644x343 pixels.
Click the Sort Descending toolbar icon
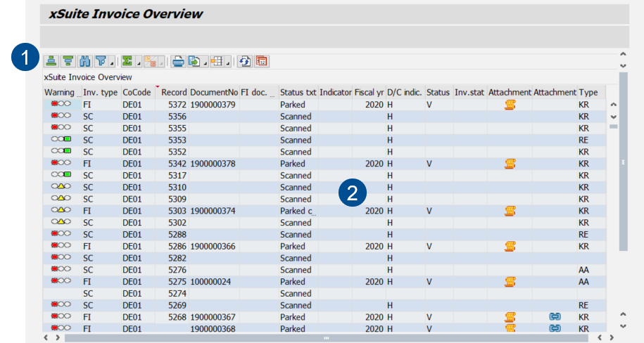point(68,61)
